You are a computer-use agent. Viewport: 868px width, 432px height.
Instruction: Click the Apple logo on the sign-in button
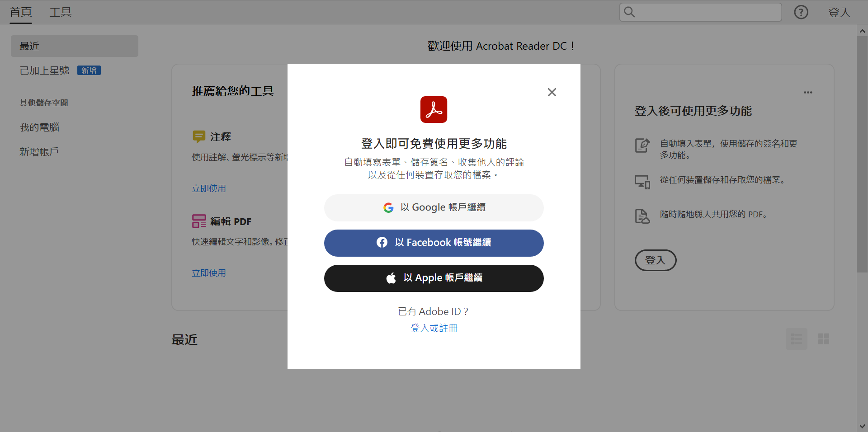click(x=392, y=278)
